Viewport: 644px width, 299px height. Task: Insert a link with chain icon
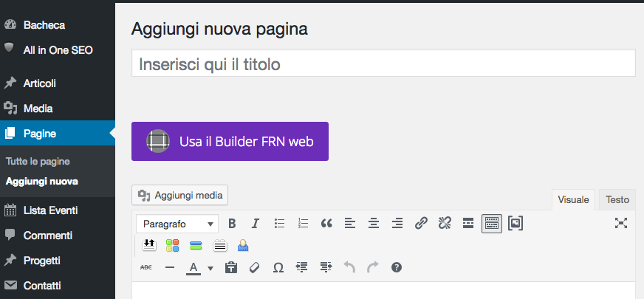[x=421, y=224]
